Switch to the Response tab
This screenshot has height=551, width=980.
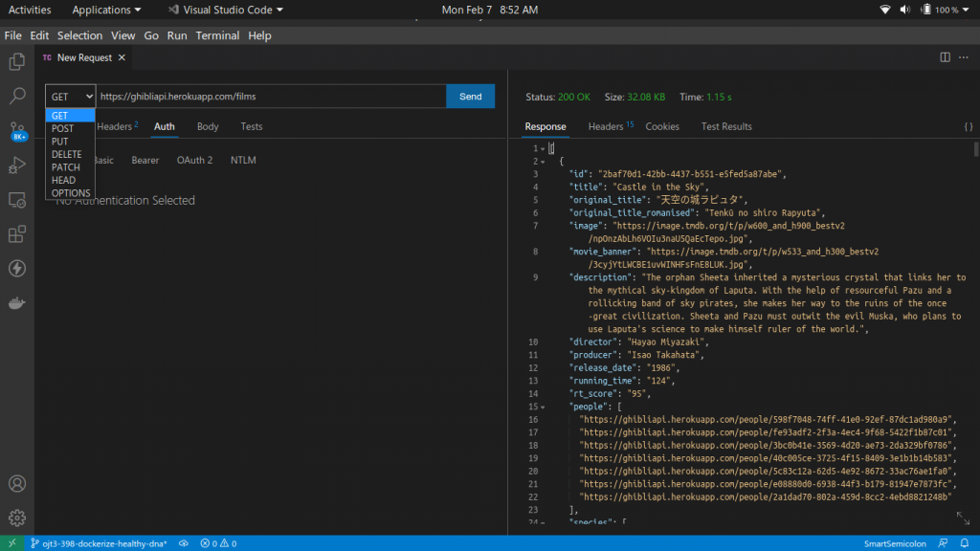coord(545,126)
